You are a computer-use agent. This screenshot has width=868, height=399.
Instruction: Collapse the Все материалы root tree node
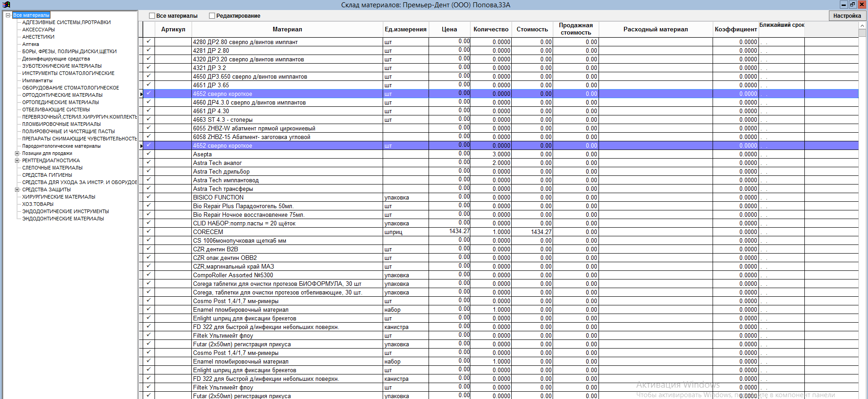tap(8, 15)
